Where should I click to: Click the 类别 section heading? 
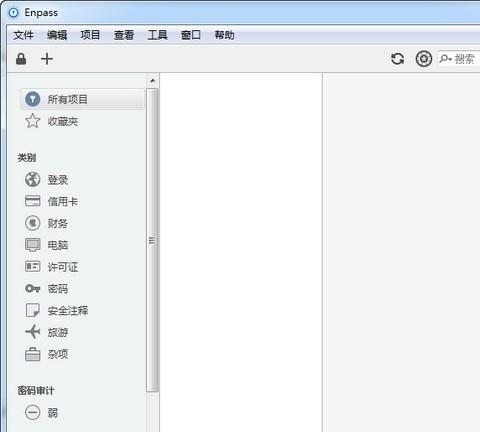27,157
